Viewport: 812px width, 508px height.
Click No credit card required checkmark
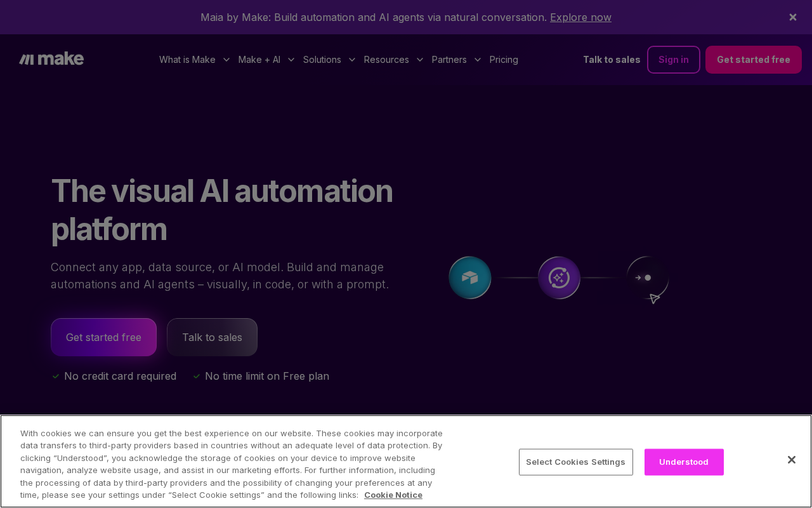[x=56, y=377]
